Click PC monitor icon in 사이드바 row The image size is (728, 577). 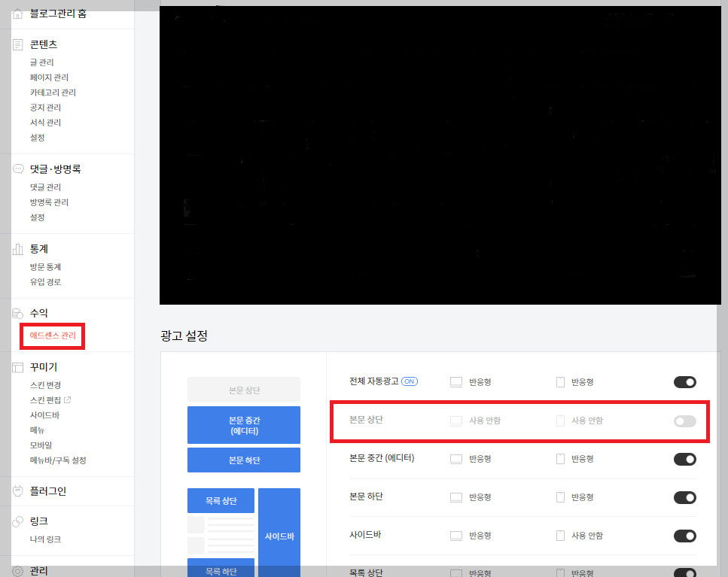pos(456,536)
